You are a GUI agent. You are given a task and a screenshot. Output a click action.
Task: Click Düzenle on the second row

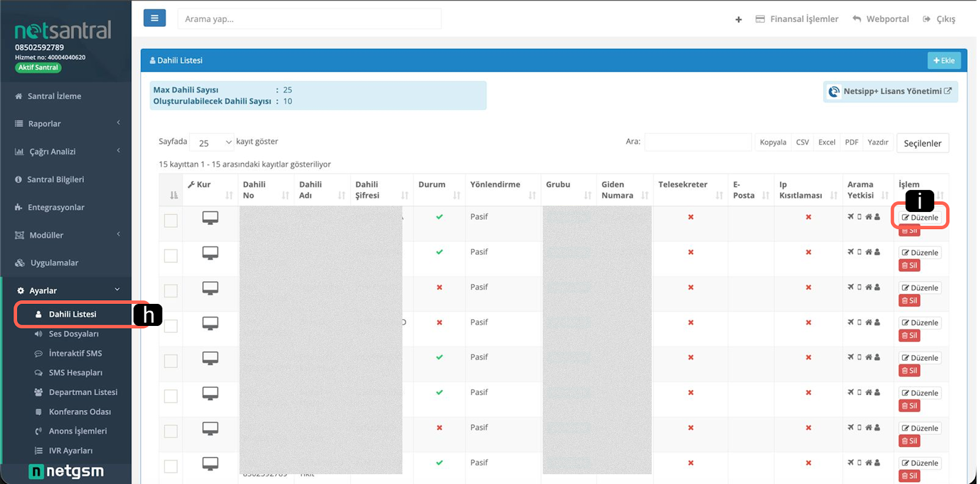point(920,252)
